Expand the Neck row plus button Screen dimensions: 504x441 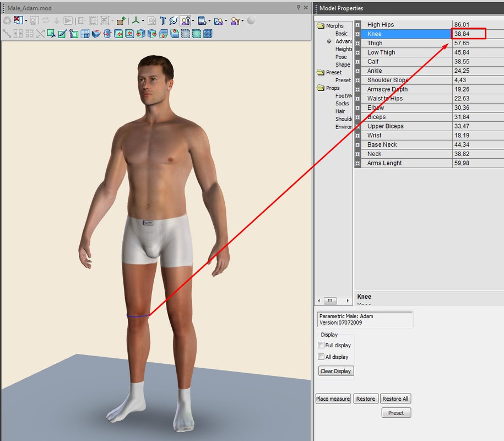point(357,154)
